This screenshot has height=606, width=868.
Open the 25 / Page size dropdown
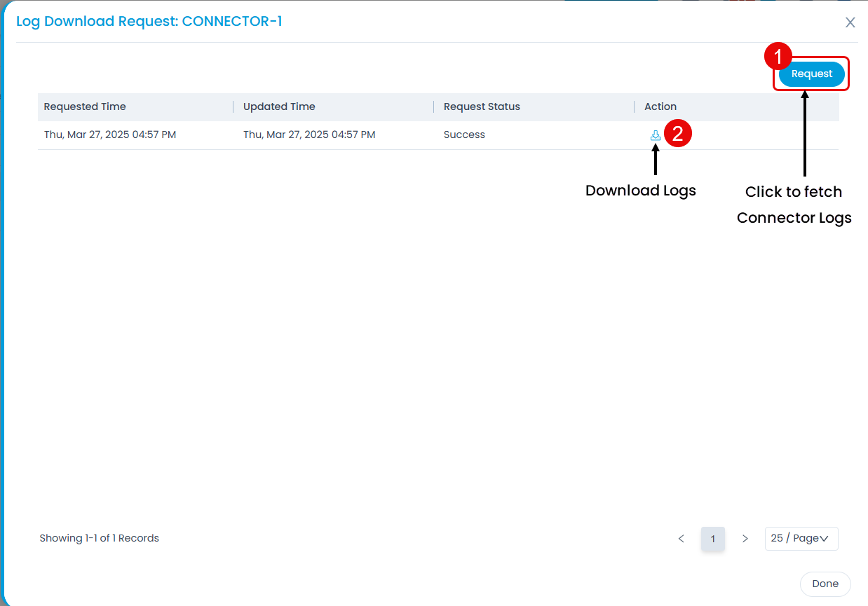pyautogui.click(x=801, y=538)
